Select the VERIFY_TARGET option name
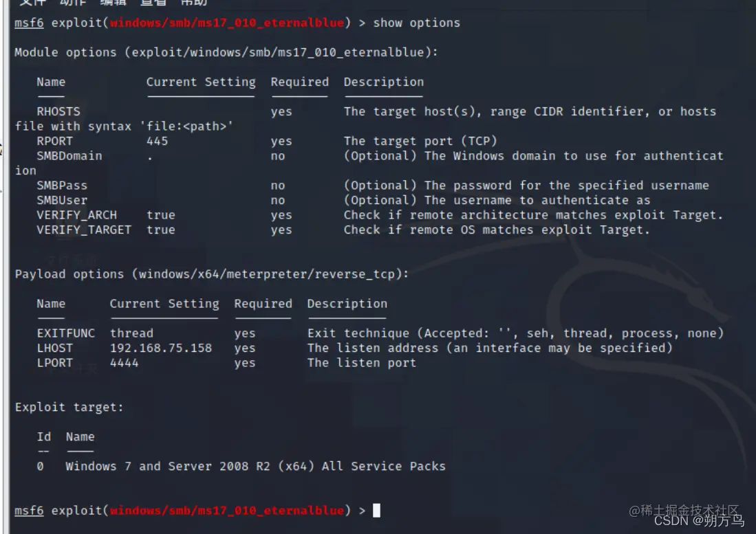Image resolution: width=756 pixels, height=534 pixels. pos(84,230)
